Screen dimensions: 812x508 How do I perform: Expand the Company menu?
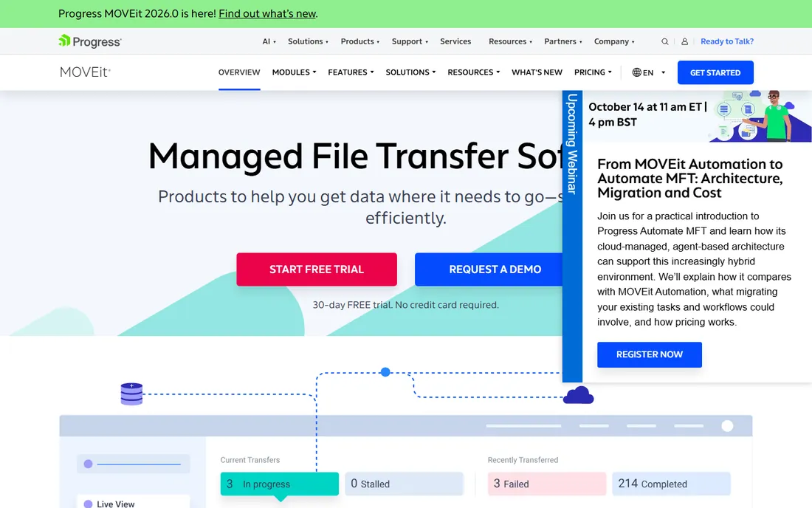click(x=613, y=41)
